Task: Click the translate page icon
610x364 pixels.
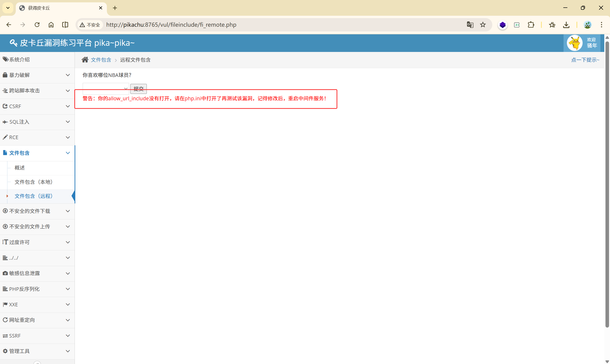Action: click(470, 25)
